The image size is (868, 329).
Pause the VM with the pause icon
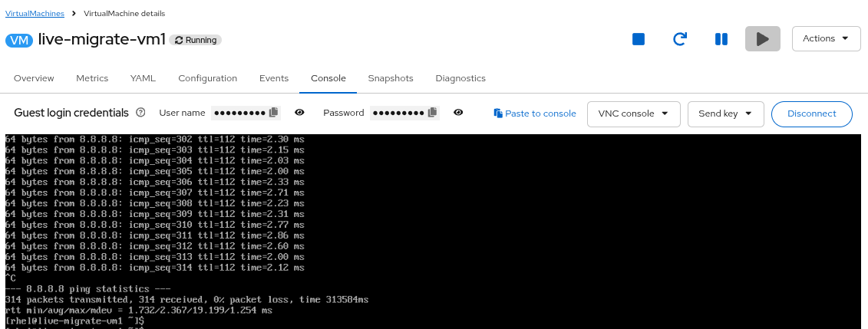click(x=721, y=39)
